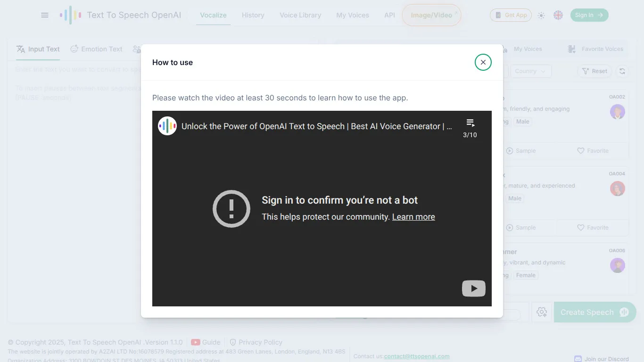644x362 pixels.
Task: Click the OA002 voice avatar
Action: pos(618,112)
